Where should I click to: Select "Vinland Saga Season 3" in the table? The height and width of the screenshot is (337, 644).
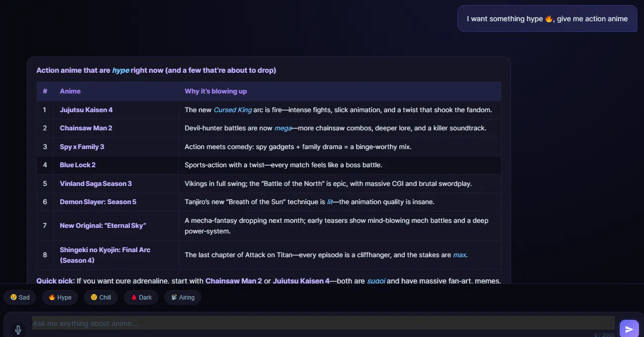pos(96,183)
